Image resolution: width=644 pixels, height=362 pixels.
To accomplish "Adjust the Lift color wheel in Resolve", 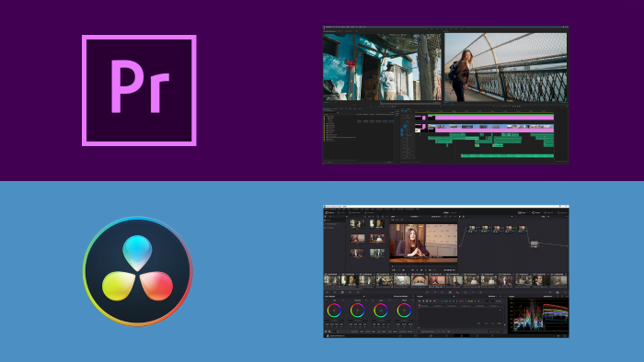I will (x=334, y=310).
